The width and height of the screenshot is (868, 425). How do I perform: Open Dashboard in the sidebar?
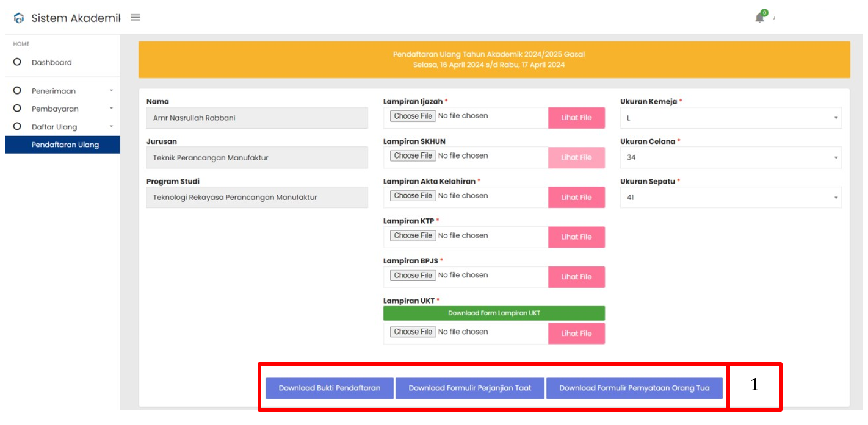tap(52, 62)
